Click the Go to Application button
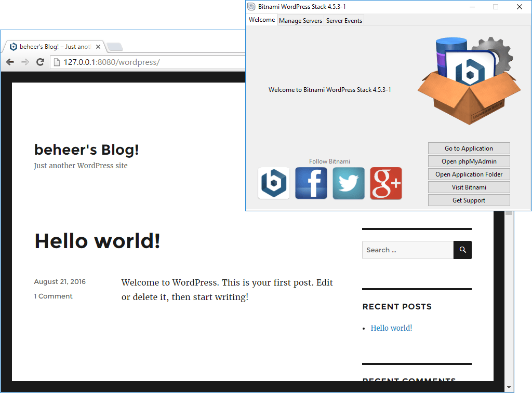The image size is (532, 393). (x=469, y=148)
